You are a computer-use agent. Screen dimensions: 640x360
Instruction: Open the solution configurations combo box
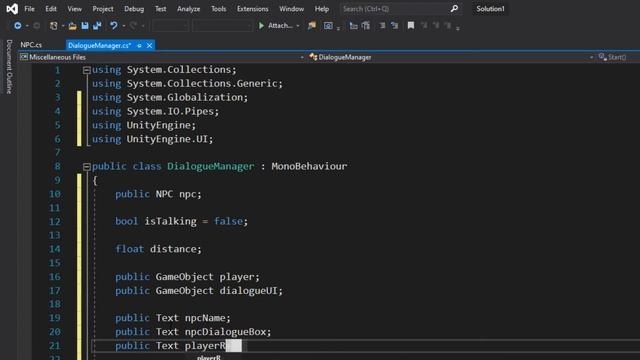click(170, 26)
